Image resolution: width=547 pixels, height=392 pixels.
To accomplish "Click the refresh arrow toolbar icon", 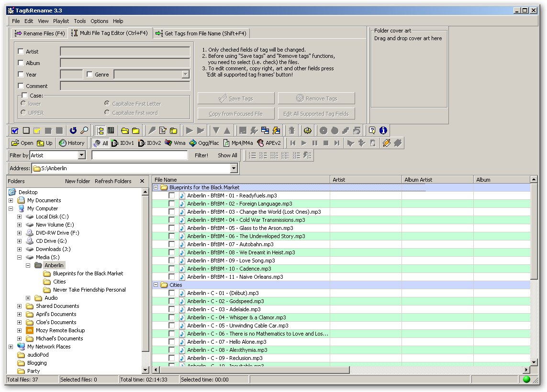I will pos(73,131).
